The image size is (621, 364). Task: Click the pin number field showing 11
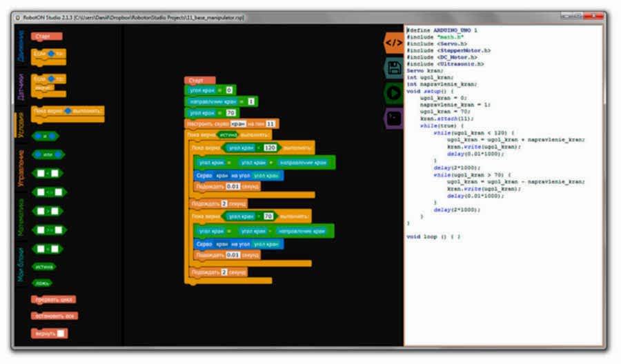(270, 123)
